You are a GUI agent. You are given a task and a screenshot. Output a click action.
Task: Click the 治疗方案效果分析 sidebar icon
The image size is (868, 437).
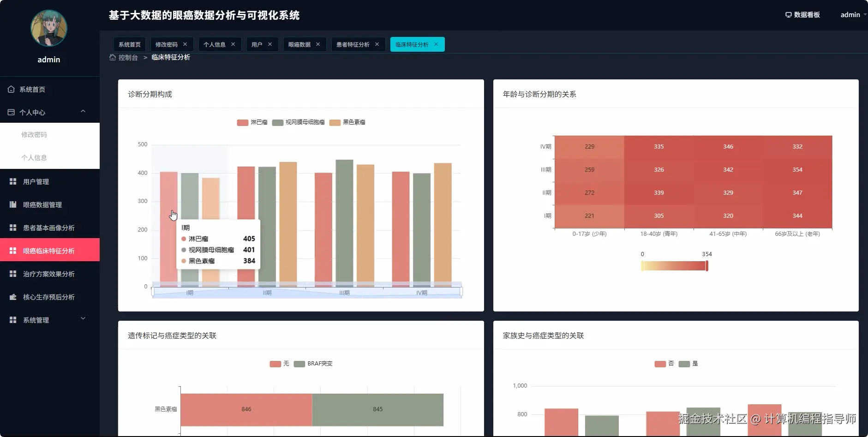click(x=13, y=274)
